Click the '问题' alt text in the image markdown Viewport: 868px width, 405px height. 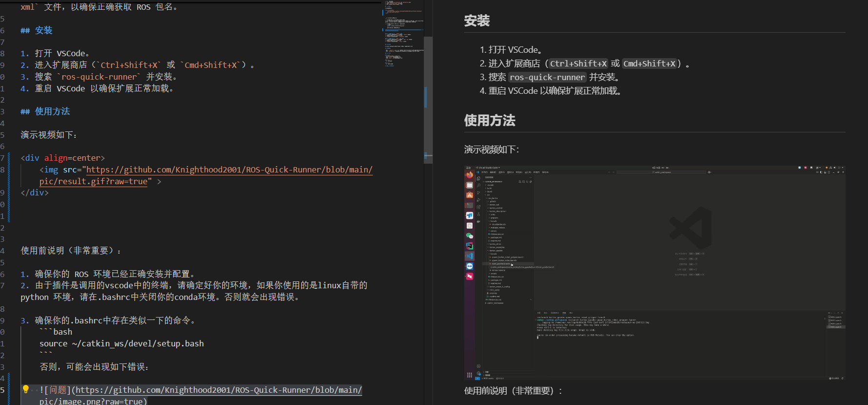coord(58,390)
